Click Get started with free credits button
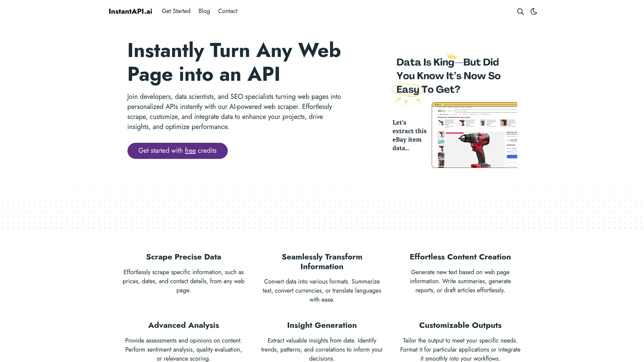 click(177, 151)
